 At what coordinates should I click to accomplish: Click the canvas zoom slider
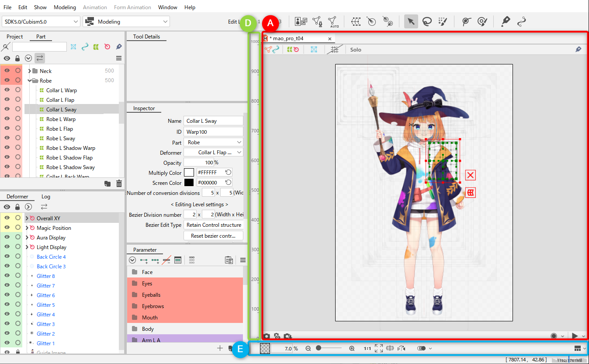[329, 348]
